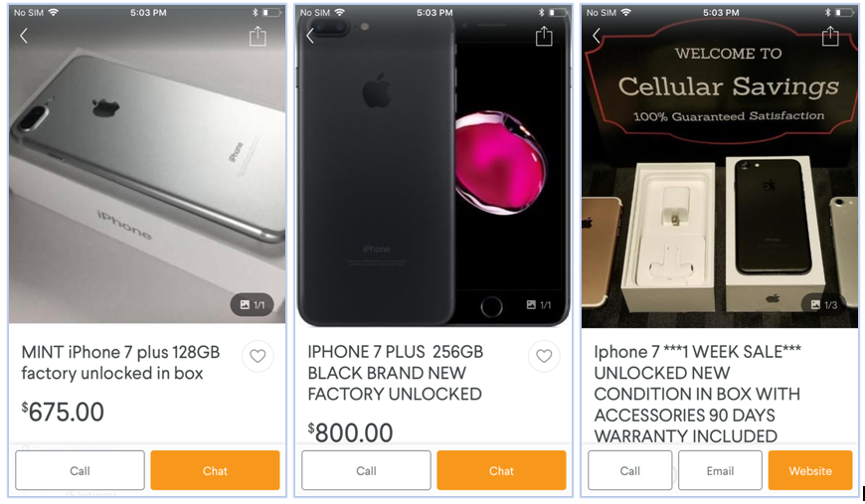865x504 pixels.
Task: View Cellular Savings boxed iPhone photo
Action: click(x=720, y=165)
